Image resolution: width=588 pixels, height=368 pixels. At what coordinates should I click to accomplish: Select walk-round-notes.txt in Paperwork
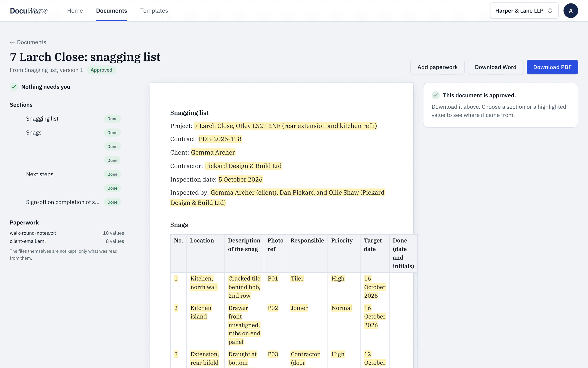pyautogui.click(x=33, y=233)
